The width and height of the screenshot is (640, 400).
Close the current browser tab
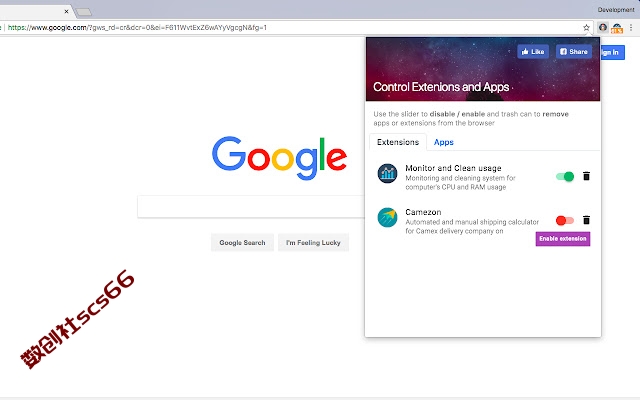click(x=67, y=11)
